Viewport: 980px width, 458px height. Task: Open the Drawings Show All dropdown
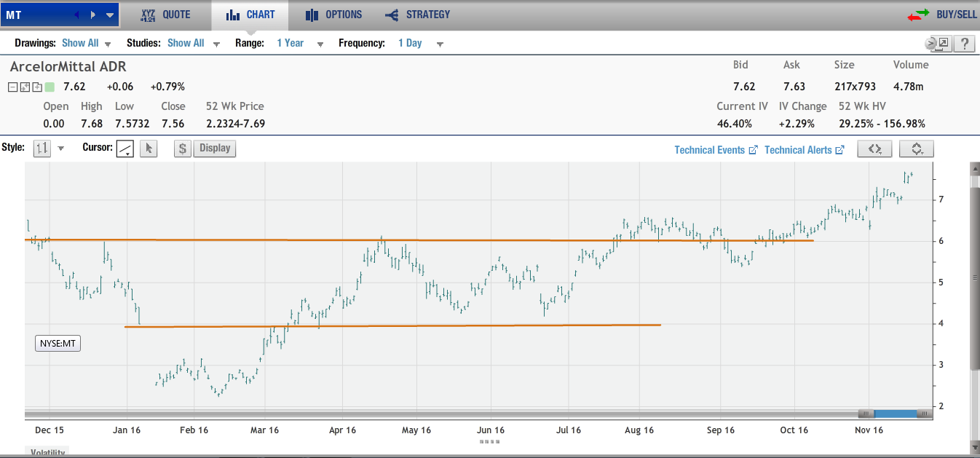tap(87, 43)
